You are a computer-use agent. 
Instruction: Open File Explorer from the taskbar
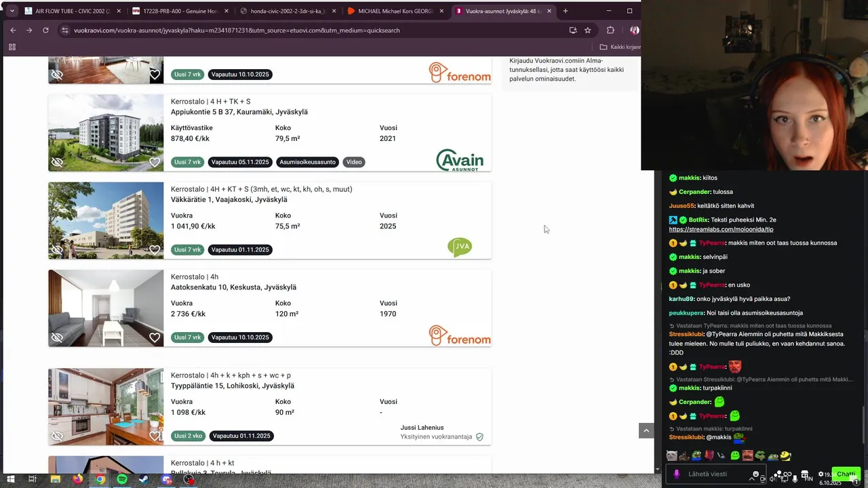coord(56,479)
